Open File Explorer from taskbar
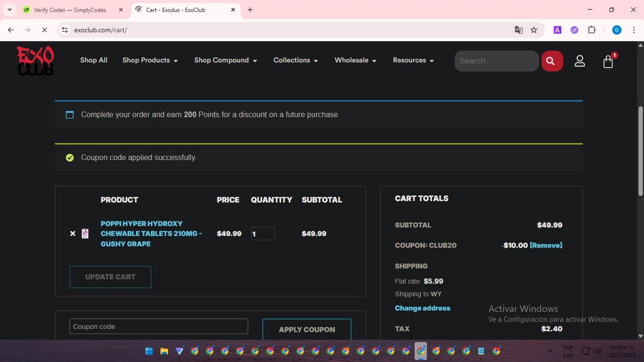The height and width of the screenshot is (362, 644). (x=164, y=351)
